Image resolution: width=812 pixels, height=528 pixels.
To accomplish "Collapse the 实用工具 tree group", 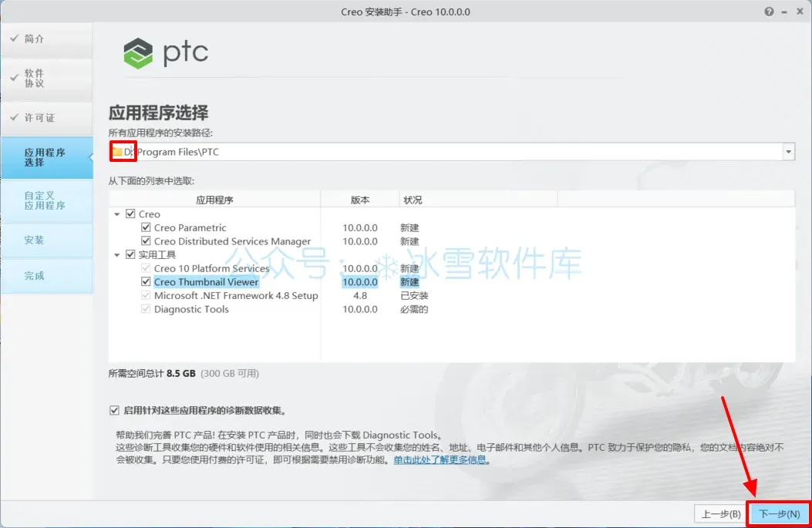I will (x=117, y=254).
